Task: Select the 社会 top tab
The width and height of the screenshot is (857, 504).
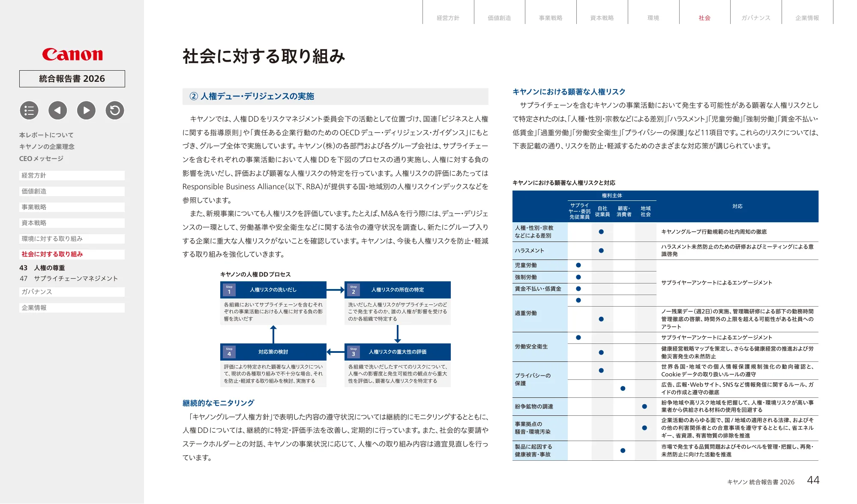Action: tap(704, 18)
